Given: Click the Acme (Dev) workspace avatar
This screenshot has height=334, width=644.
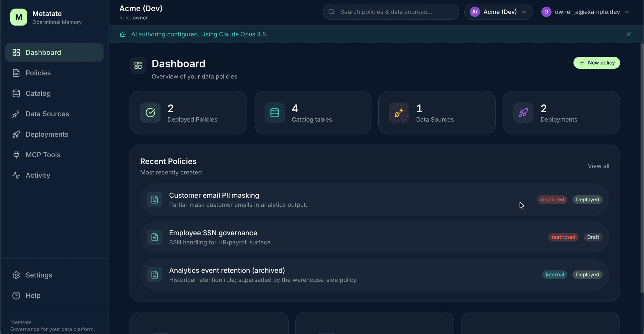Looking at the screenshot, I should (x=475, y=12).
